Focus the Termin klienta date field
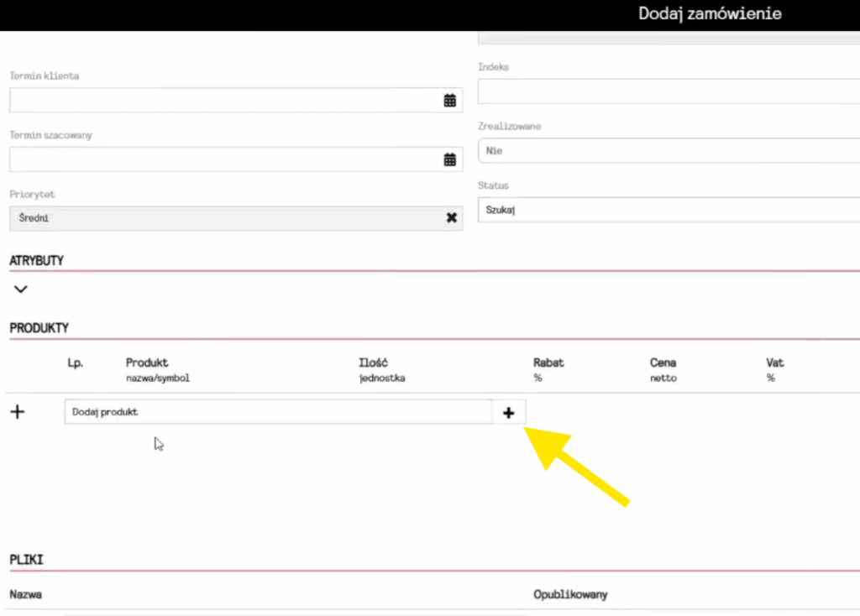Screen dimensions: 860x616 pos(223,101)
